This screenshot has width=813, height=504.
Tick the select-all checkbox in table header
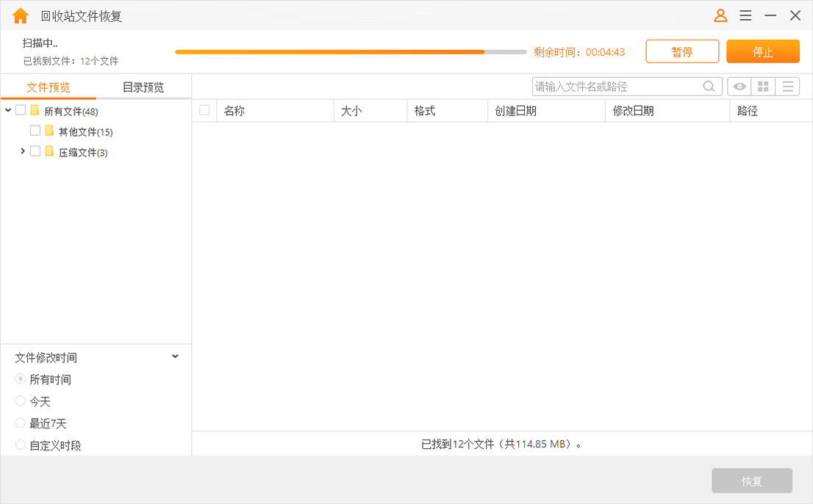pyautogui.click(x=205, y=109)
